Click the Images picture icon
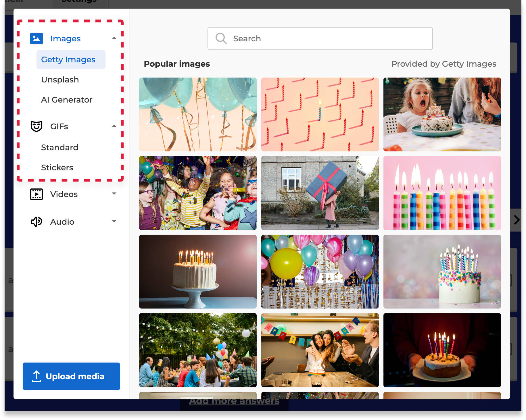 (x=37, y=38)
